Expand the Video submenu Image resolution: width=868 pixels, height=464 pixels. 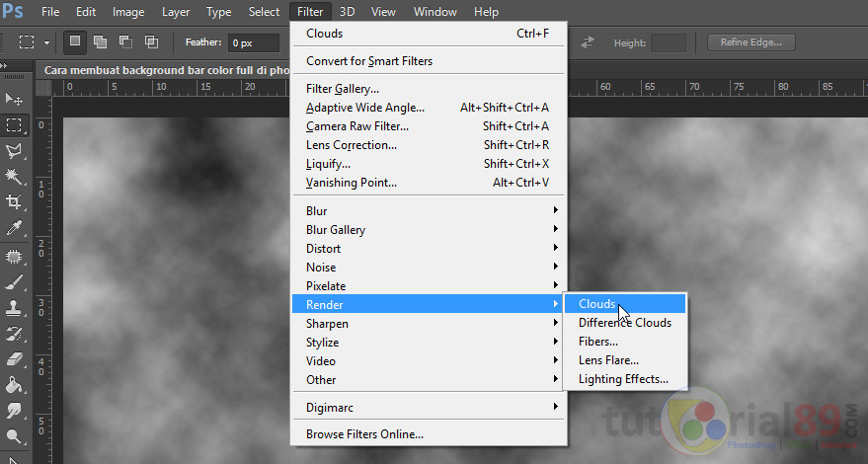tap(428, 361)
